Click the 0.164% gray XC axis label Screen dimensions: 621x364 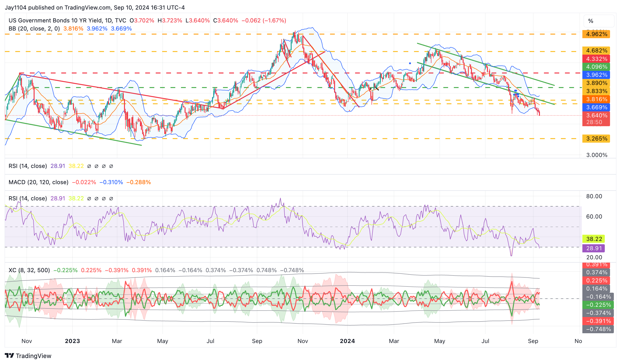tap(596, 289)
